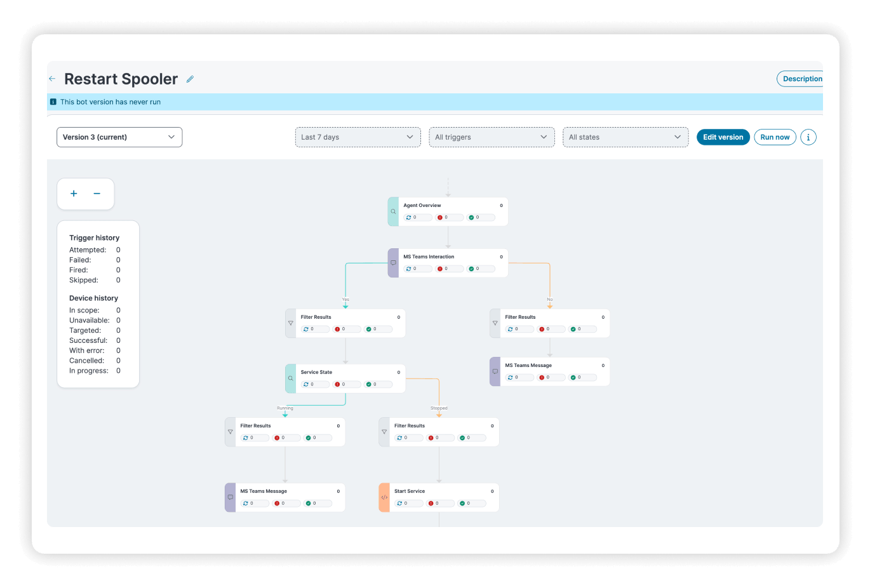Open the info circle button next to Run now
870x588 pixels.
tap(808, 137)
